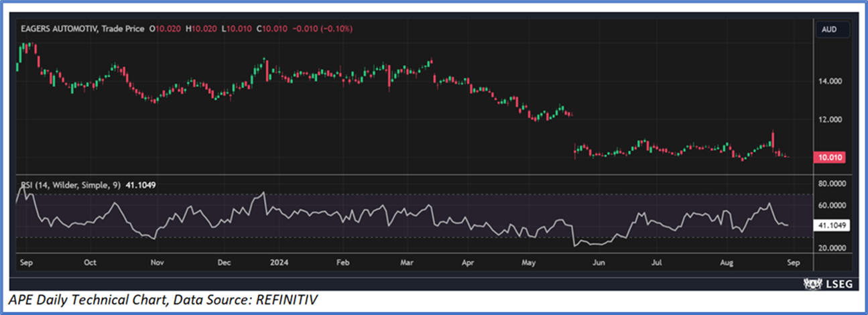868x315 pixels.
Task: Click the AUD currency button
Action: pos(832,29)
